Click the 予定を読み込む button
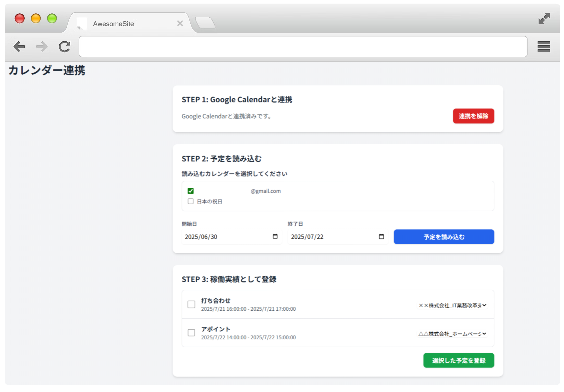 pyautogui.click(x=444, y=237)
